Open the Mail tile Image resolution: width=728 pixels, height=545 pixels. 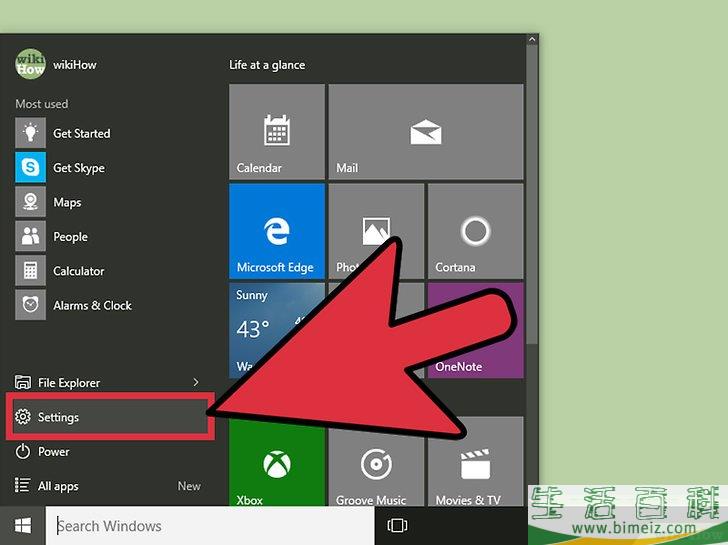(x=426, y=131)
